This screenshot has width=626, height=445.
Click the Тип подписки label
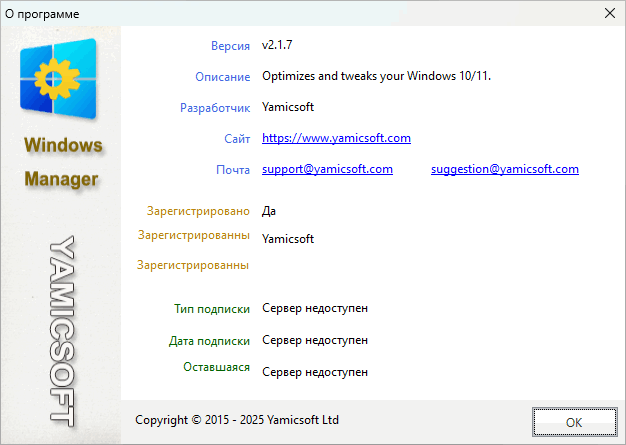(212, 309)
